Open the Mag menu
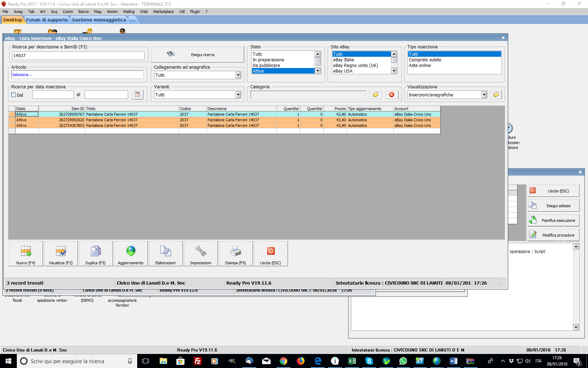588x368 pixels. point(98,12)
